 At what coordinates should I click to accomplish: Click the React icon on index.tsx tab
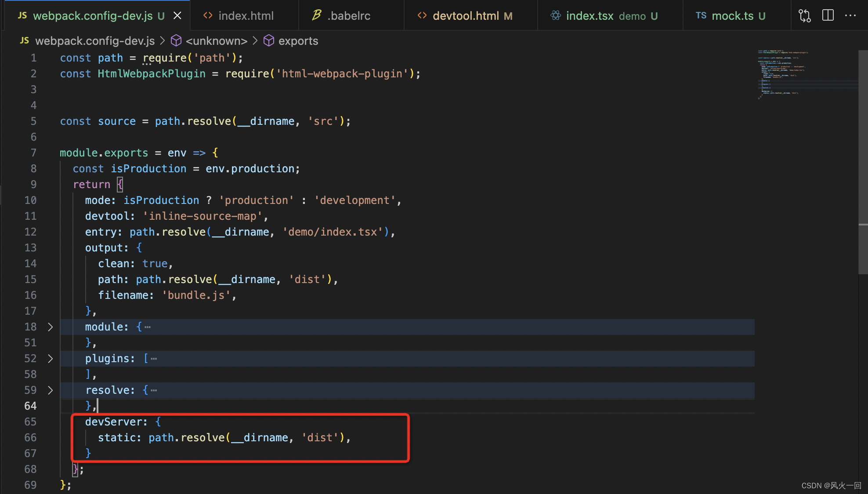pyautogui.click(x=556, y=16)
